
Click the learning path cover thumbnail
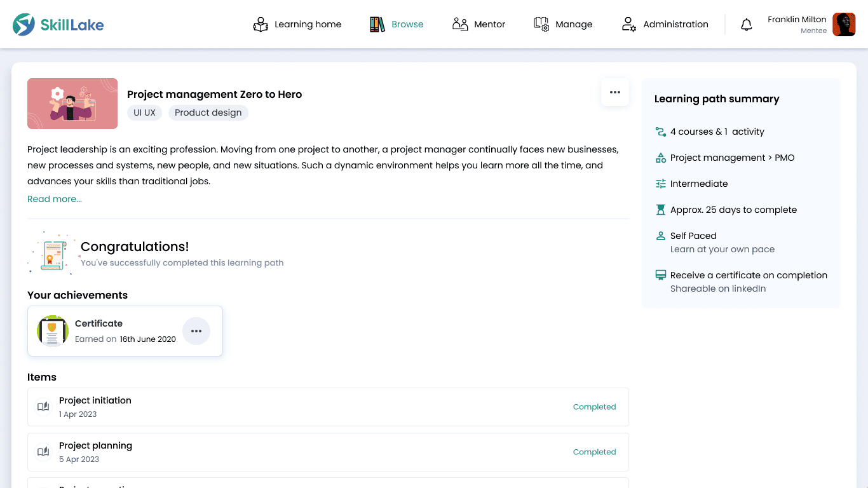click(x=72, y=104)
